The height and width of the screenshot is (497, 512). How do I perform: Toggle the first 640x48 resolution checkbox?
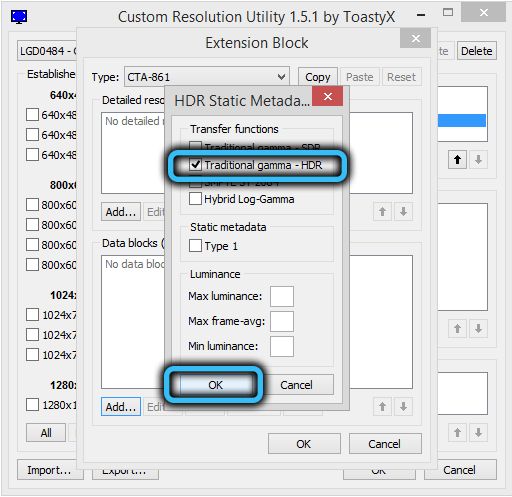point(32,115)
